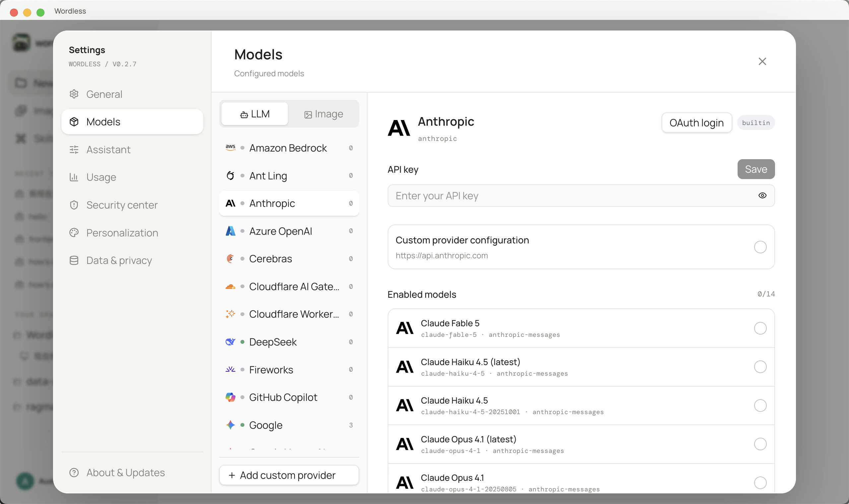This screenshot has width=849, height=504.
Task: Select the Models cube icon in sidebar
Action: [x=74, y=122]
